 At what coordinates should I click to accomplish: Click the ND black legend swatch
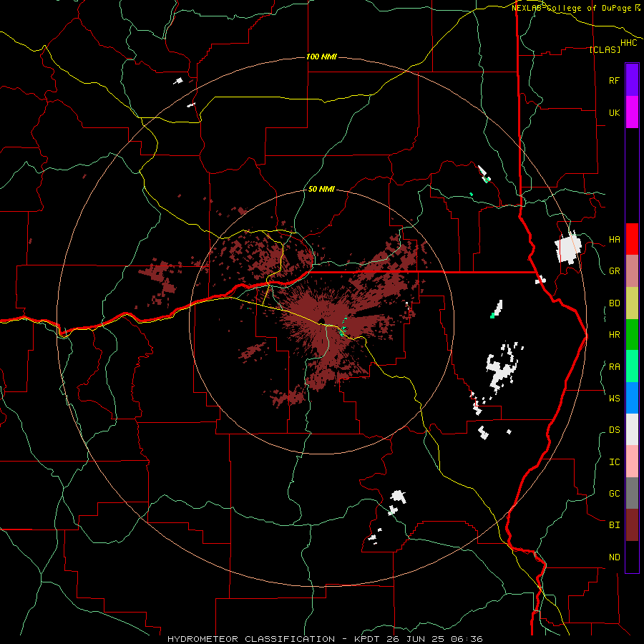(x=632, y=557)
